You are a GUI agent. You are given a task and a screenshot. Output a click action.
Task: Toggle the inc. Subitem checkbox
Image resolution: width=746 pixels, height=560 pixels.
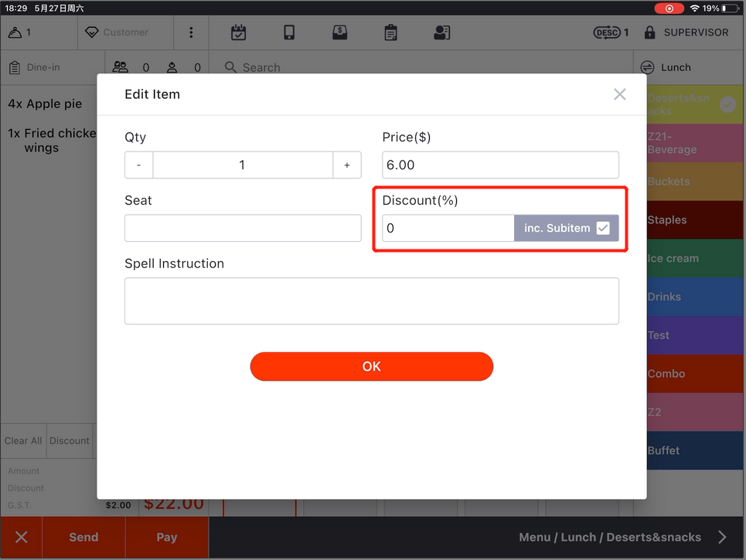603,228
